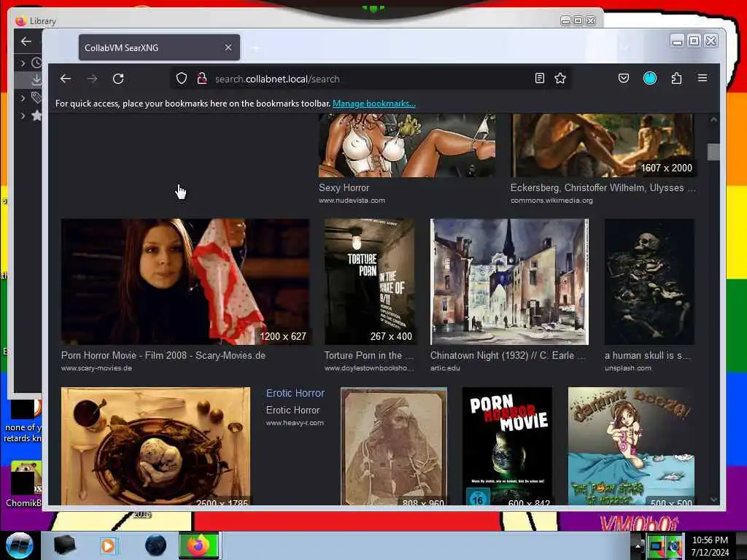Open the Pocket save icon

coord(624,78)
